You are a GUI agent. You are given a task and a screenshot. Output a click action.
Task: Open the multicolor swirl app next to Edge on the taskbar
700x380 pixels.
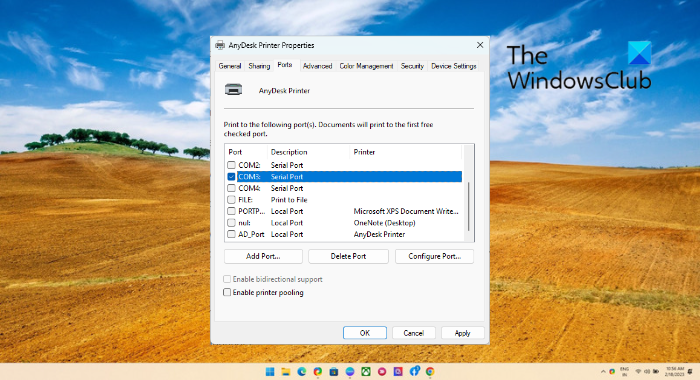[x=318, y=372]
